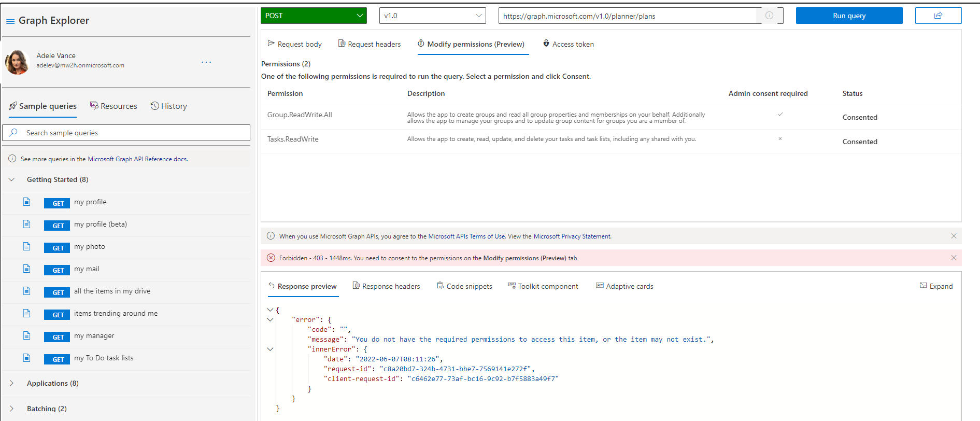Image resolution: width=980 pixels, height=421 pixels.
Task: Open the hamburger menu beside Graph Explorer
Action: [x=10, y=21]
